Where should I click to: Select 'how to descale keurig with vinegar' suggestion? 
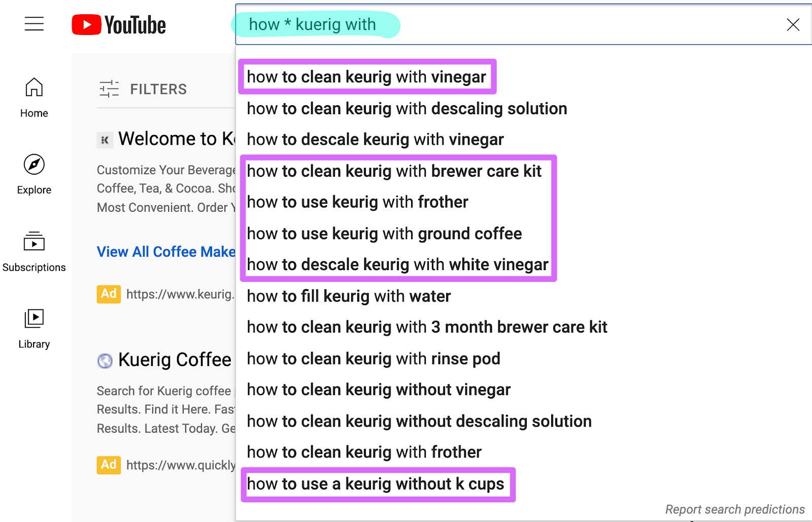pyautogui.click(x=375, y=140)
